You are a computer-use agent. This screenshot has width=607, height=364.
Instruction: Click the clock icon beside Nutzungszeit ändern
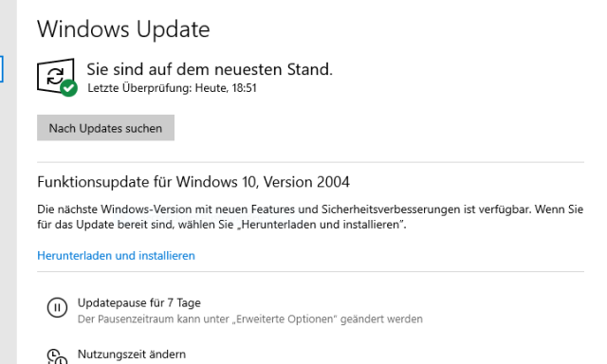pos(57,356)
